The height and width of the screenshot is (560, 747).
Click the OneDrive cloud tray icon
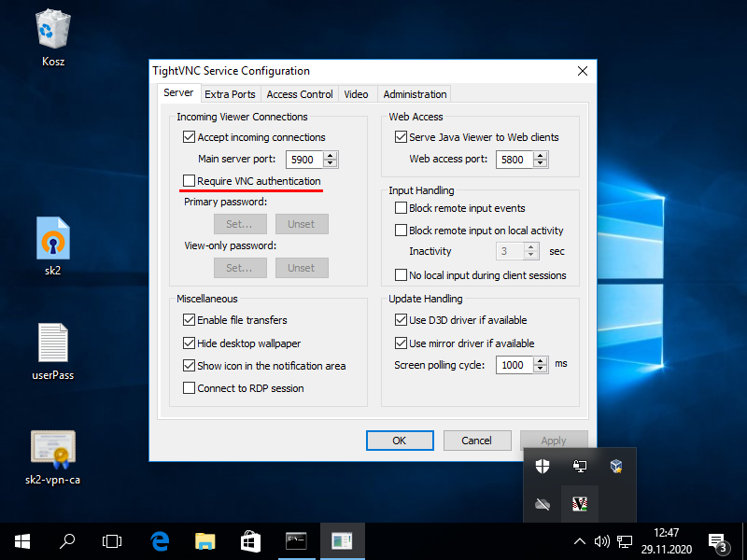pyautogui.click(x=542, y=504)
